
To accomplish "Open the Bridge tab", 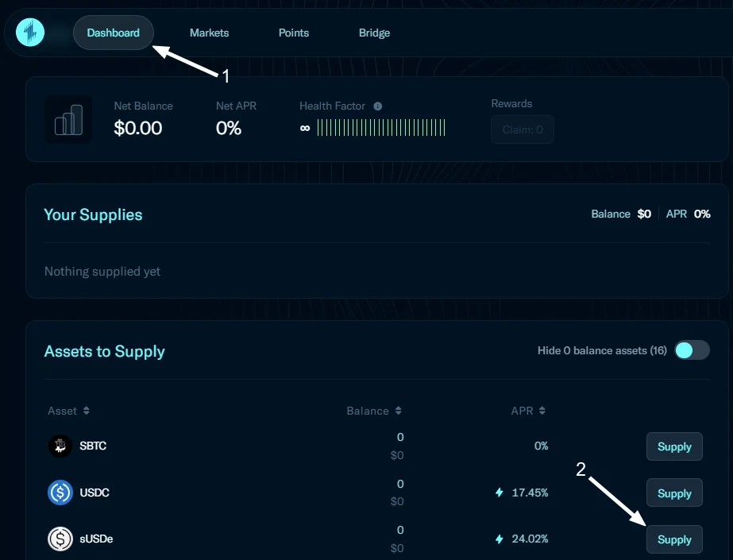I will pyautogui.click(x=375, y=33).
